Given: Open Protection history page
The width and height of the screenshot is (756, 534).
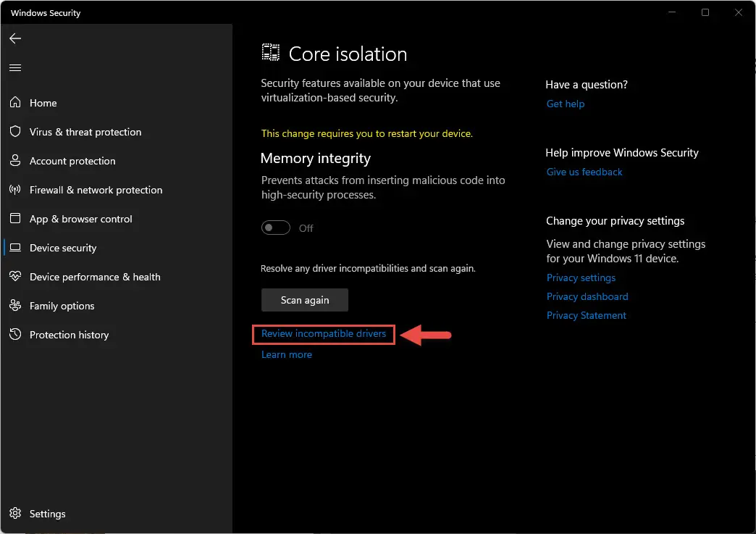Looking at the screenshot, I should 69,335.
